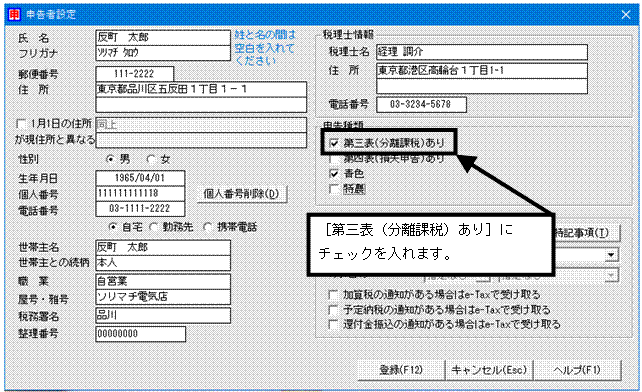The height and width of the screenshot is (392, 642).
Task: Select the 男 radio button
Action: [x=110, y=159]
